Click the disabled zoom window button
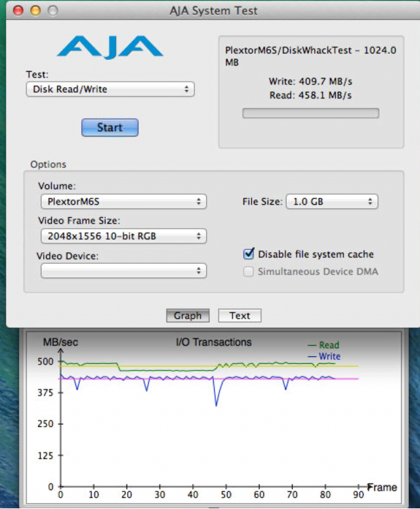The width and height of the screenshot is (420, 509). [x=53, y=10]
